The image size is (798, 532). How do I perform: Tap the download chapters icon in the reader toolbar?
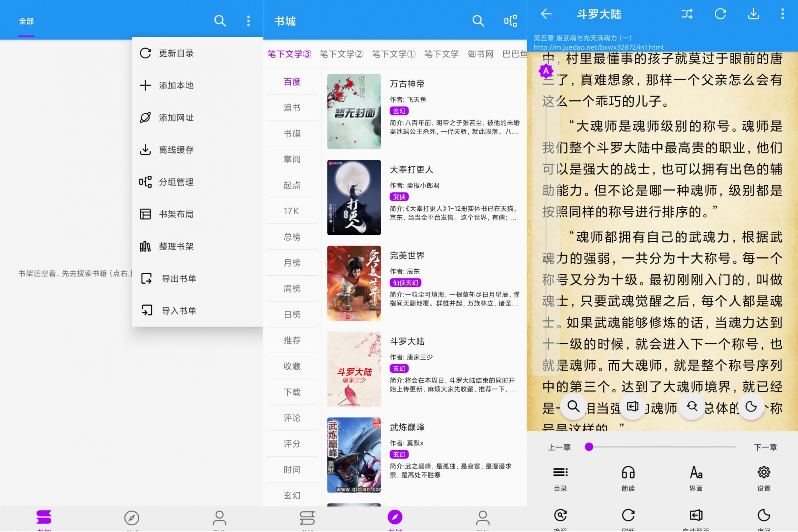pyautogui.click(x=753, y=14)
